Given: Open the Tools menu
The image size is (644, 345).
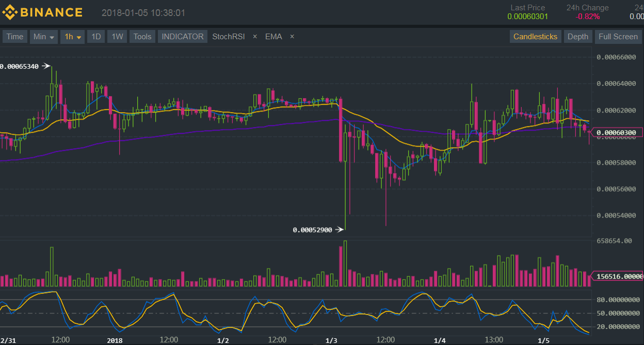Looking at the screenshot, I should pos(142,37).
